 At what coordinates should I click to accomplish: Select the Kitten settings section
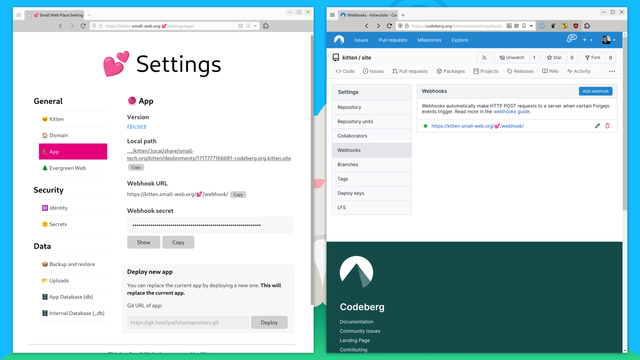(x=73, y=119)
